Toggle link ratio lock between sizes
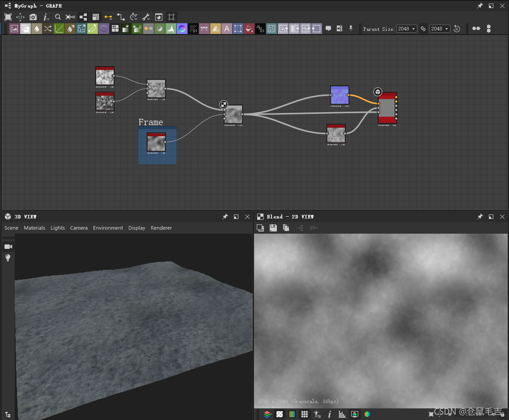509x420 pixels. tap(423, 29)
